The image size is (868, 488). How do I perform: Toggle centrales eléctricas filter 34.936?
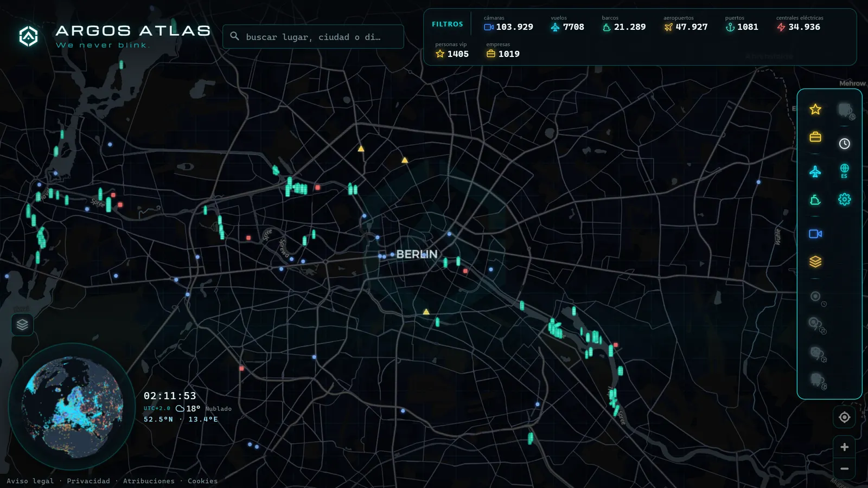800,23
